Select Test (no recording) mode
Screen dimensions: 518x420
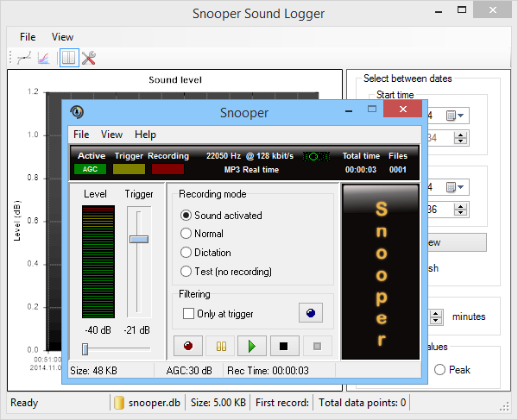point(186,272)
